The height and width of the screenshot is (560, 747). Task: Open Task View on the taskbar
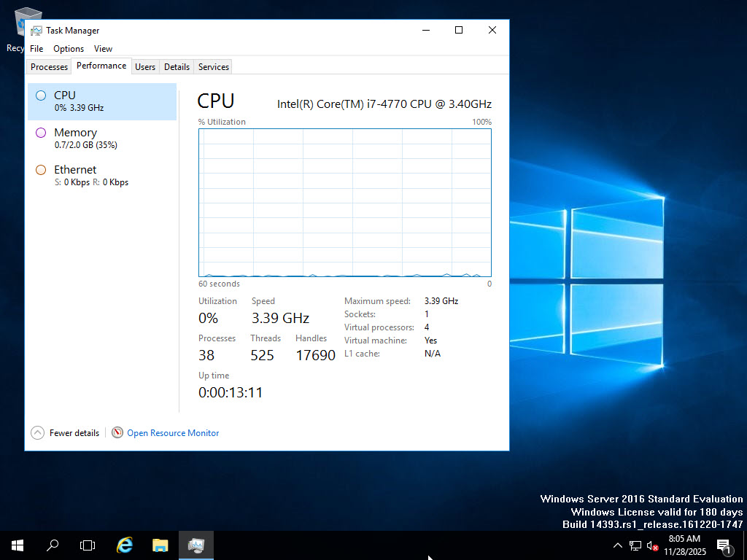[x=88, y=545]
